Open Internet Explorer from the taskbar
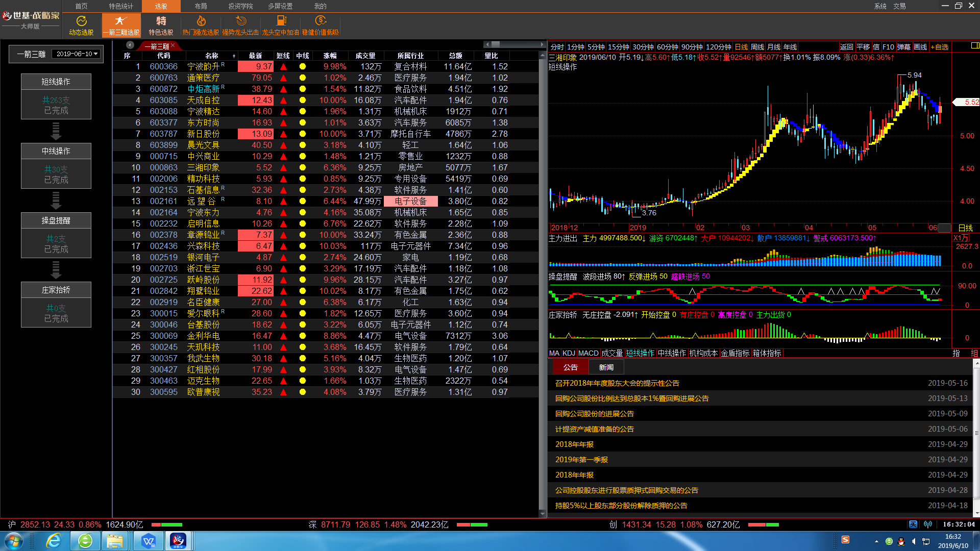Viewport: 980px width, 551px height. [x=53, y=541]
